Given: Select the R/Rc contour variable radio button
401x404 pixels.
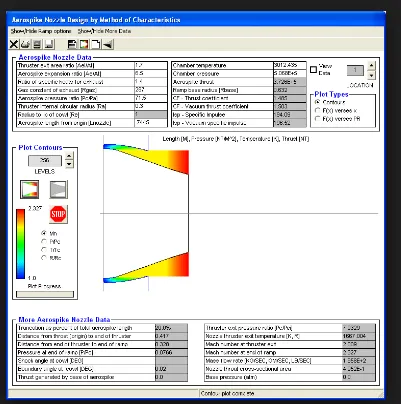Looking at the screenshot, I should coord(44,258).
